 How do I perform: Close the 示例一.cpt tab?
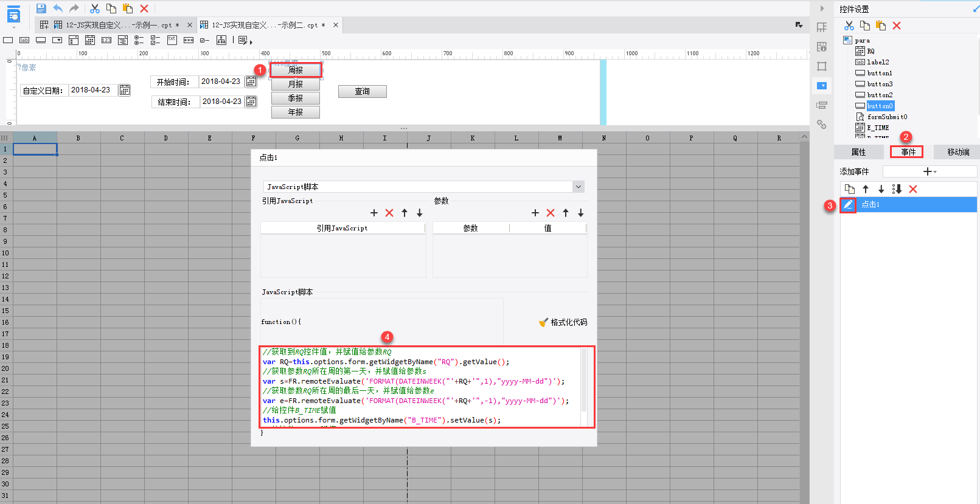190,25
